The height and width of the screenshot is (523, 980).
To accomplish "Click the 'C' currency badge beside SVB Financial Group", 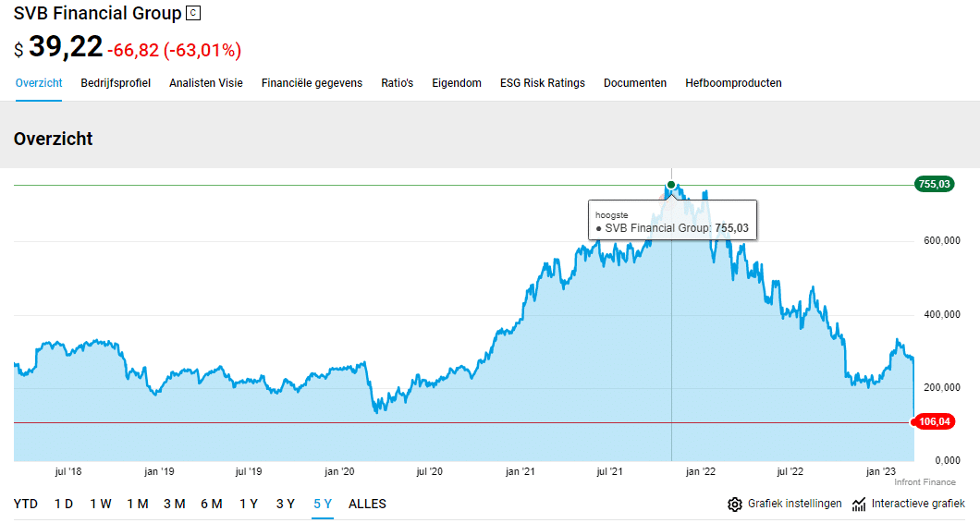I will click(x=194, y=13).
